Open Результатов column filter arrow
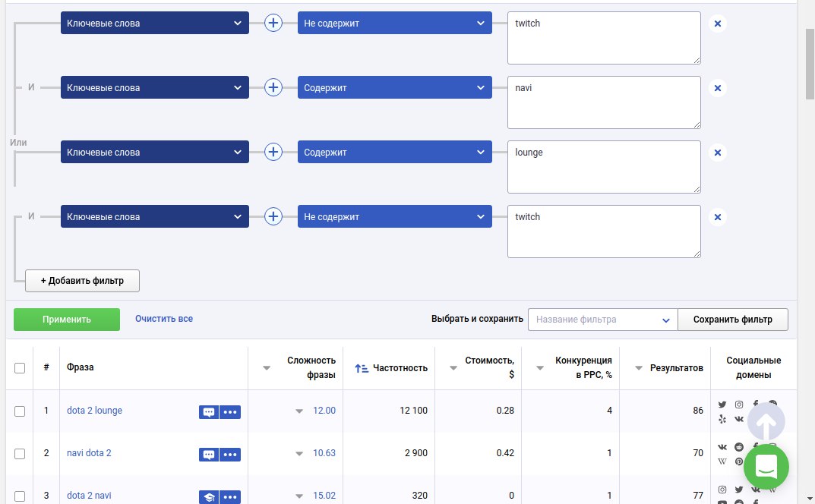This screenshot has width=815, height=504. pos(639,368)
